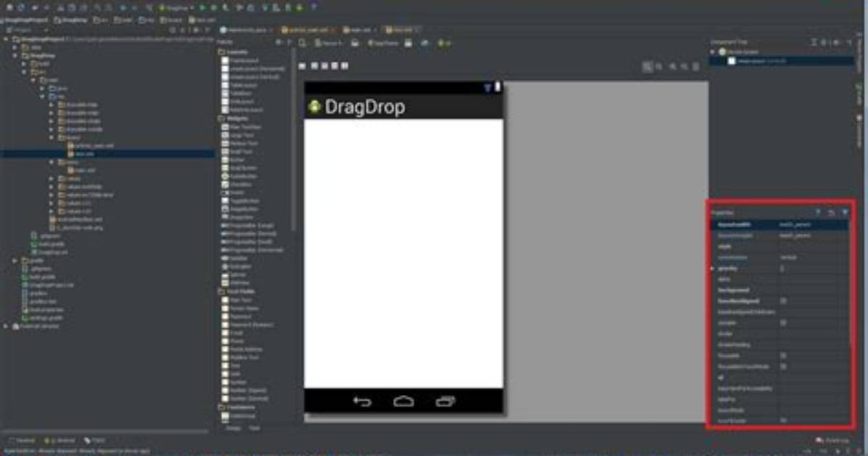Select SeekBar in the Palette
This screenshot has height=456, width=868.
234,258
